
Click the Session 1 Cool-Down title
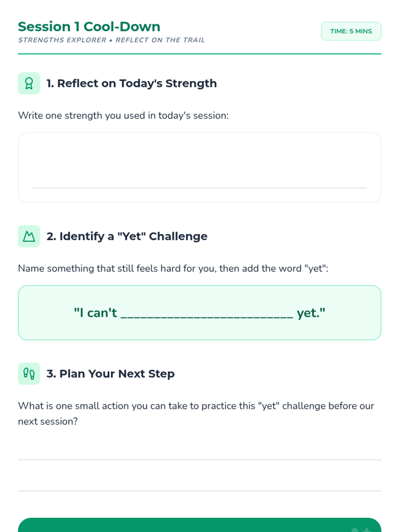click(89, 27)
